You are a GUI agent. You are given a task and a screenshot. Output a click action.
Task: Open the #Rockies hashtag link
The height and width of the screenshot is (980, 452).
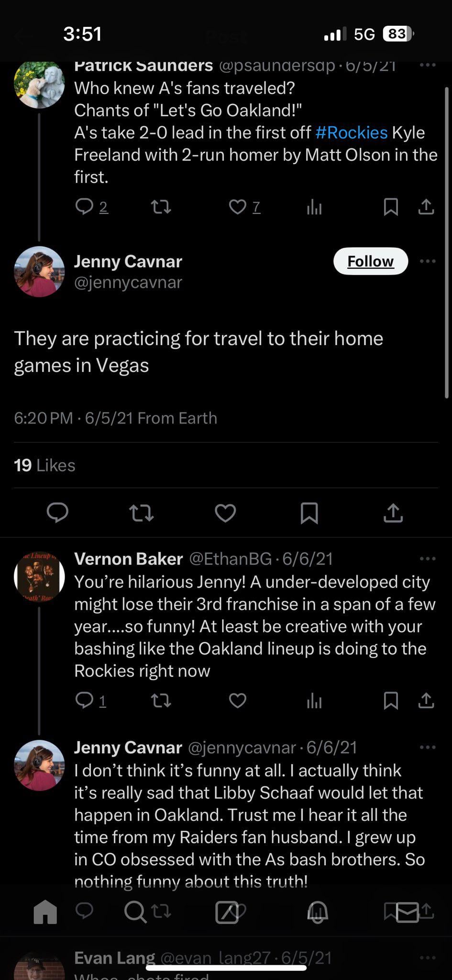click(x=352, y=133)
